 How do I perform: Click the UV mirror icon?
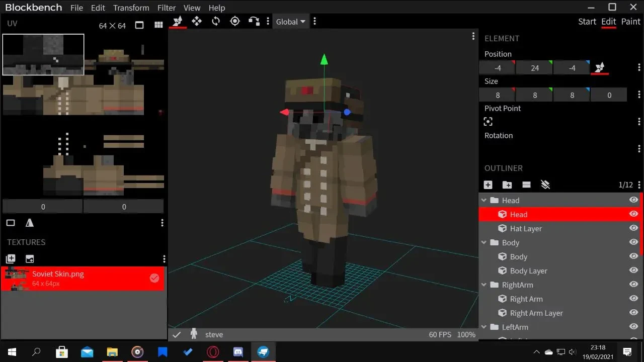30,223
